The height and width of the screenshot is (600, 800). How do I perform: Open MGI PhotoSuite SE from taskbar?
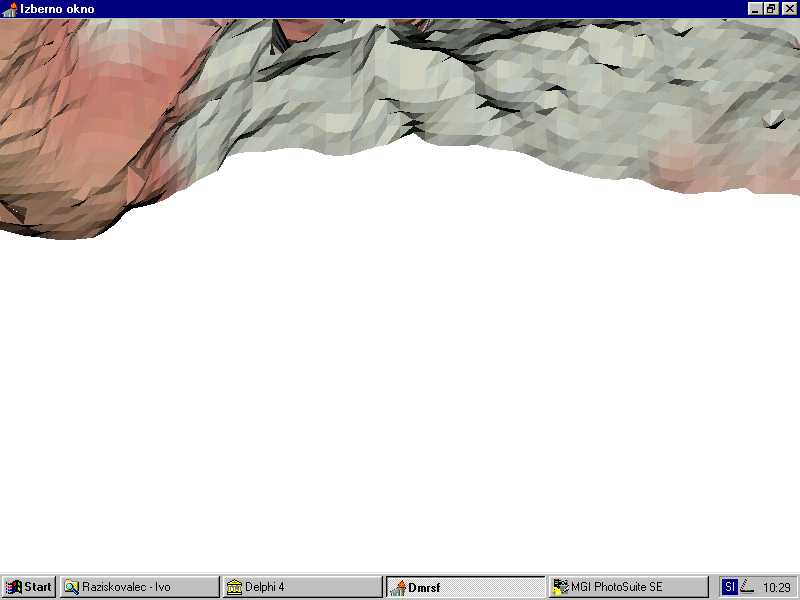coord(628,587)
